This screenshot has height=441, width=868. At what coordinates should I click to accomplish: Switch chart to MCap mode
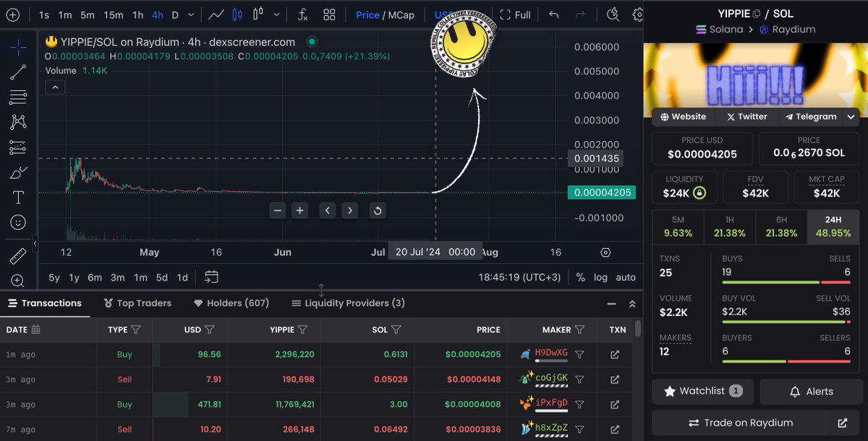coord(402,14)
